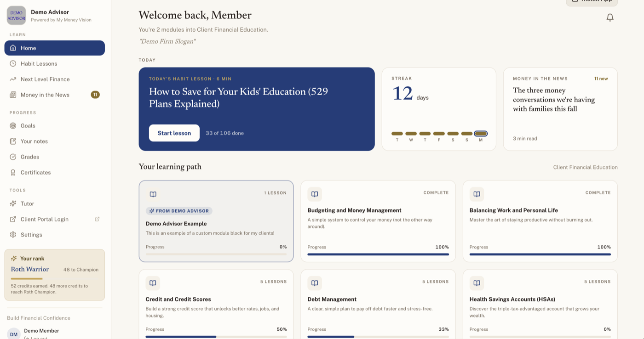The width and height of the screenshot is (644, 339).
Task: Click the "Demo Firm Slogan" text
Action: pyautogui.click(x=167, y=41)
